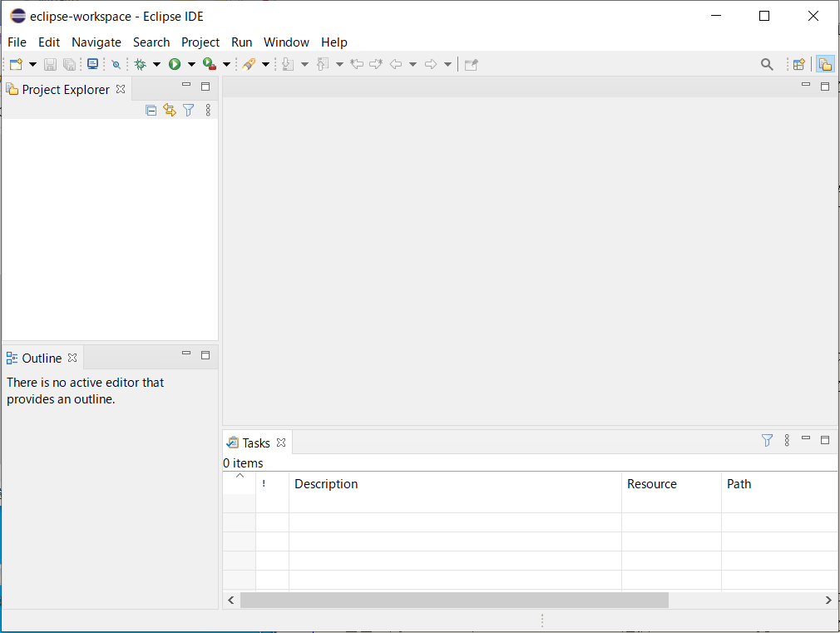Close the Project Explorer view
Viewport: 840px width, 633px height.
[x=121, y=89]
